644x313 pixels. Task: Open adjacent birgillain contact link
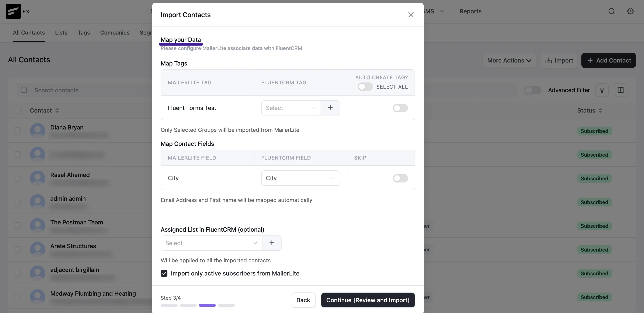click(74, 270)
